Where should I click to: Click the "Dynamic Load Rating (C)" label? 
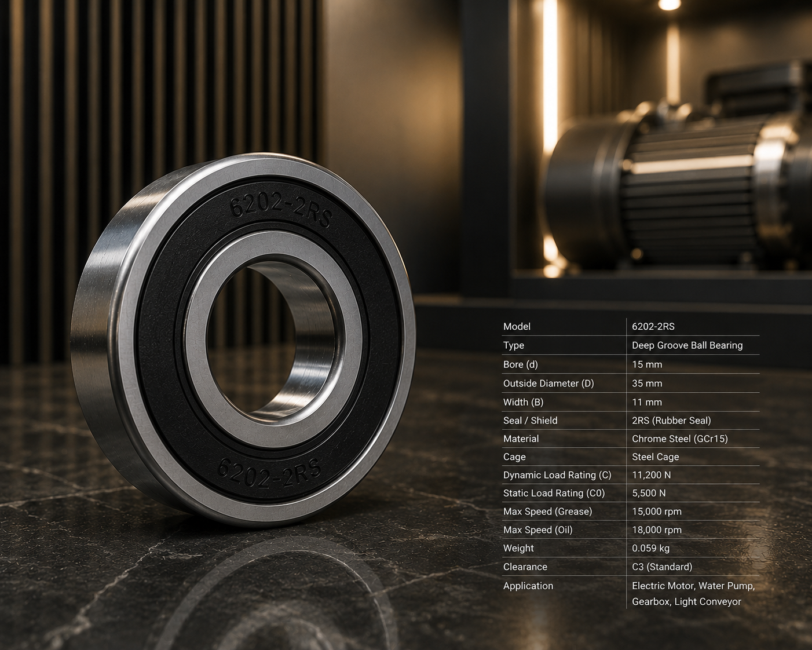[x=557, y=475]
